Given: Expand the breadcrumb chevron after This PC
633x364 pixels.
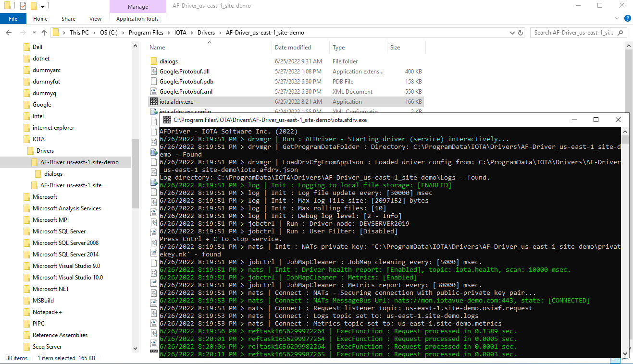Looking at the screenshot, I should point(94,33).
